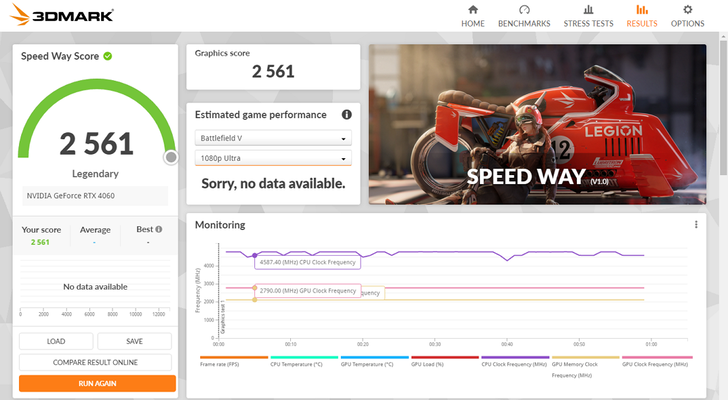Click the Speed Way thumbnail image
The height and width of the screenshot is (400, 728).
[x=538, y=124]
